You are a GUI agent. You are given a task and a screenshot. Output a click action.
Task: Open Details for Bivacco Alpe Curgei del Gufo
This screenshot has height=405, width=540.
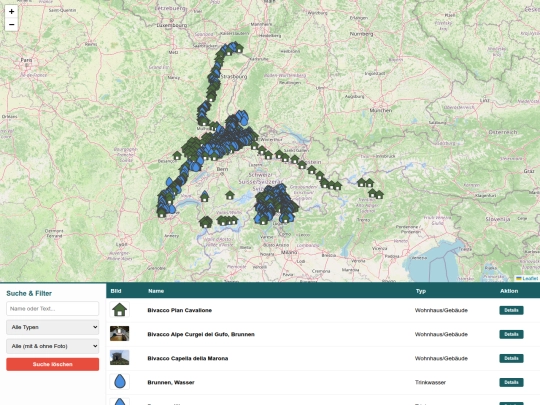pyautogui.click(x=511, y=334)
